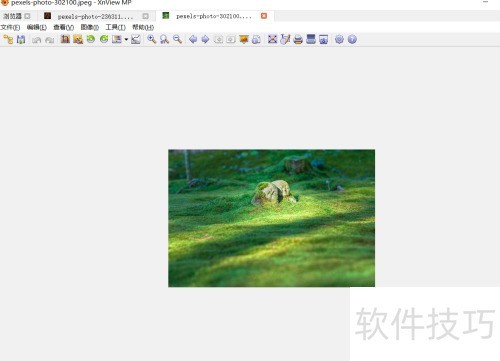Click the last page gray icon
The image size is (500, 361).
(231, 40)
